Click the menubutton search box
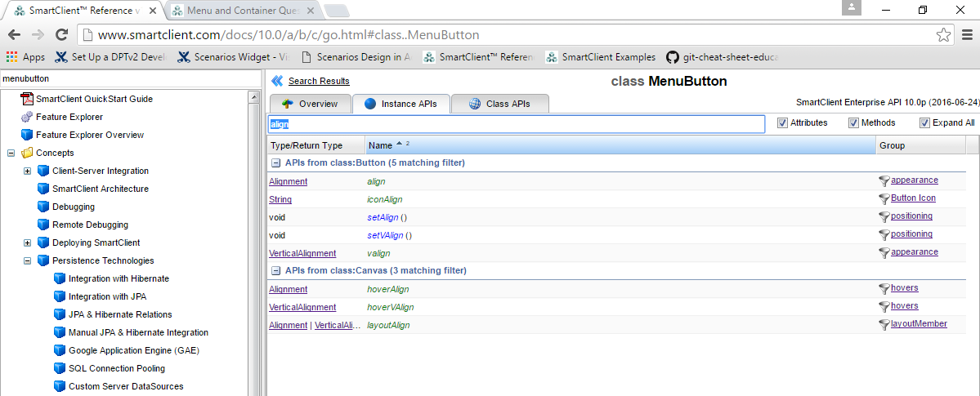 pos(131,78)
